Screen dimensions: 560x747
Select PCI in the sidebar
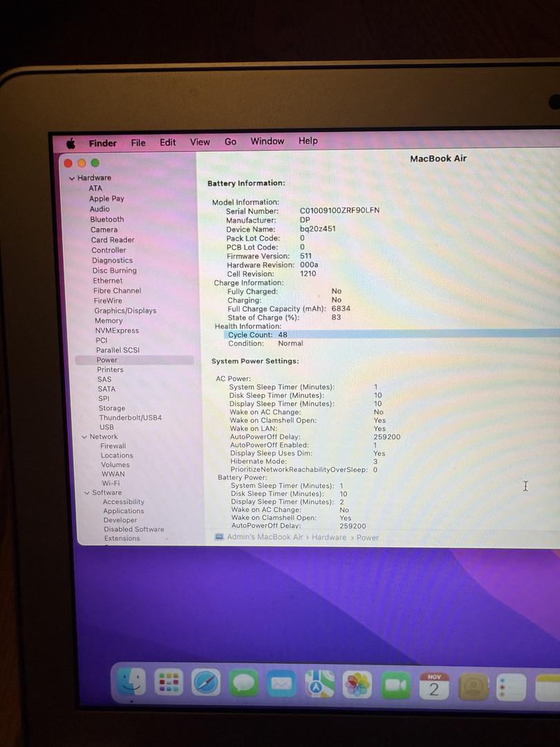(102, 340)
